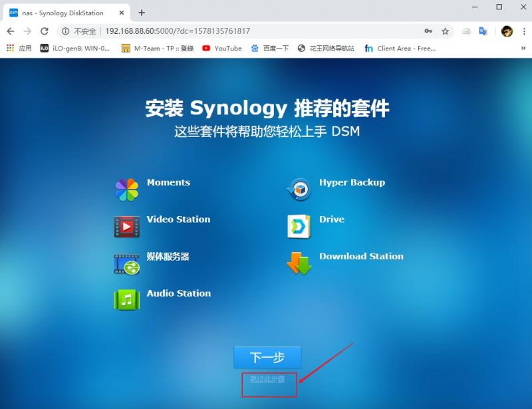
Task: Expand the bookmarks overflow chevron
Action: coord(523,48)
